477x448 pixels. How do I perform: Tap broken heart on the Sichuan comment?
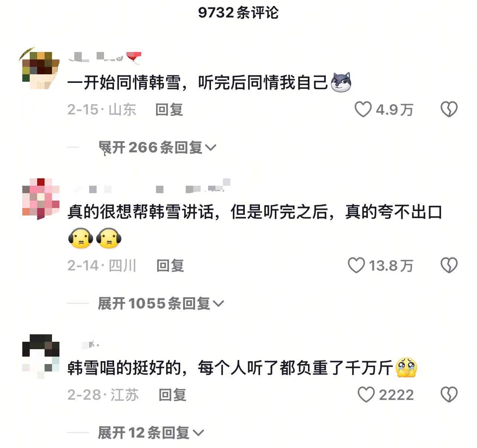(449, 266)
